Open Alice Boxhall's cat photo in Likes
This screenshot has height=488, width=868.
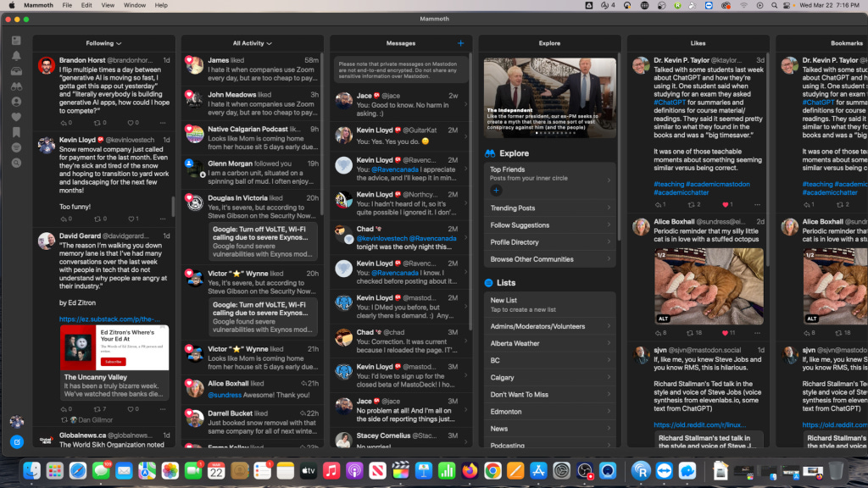tap(709, 286)
